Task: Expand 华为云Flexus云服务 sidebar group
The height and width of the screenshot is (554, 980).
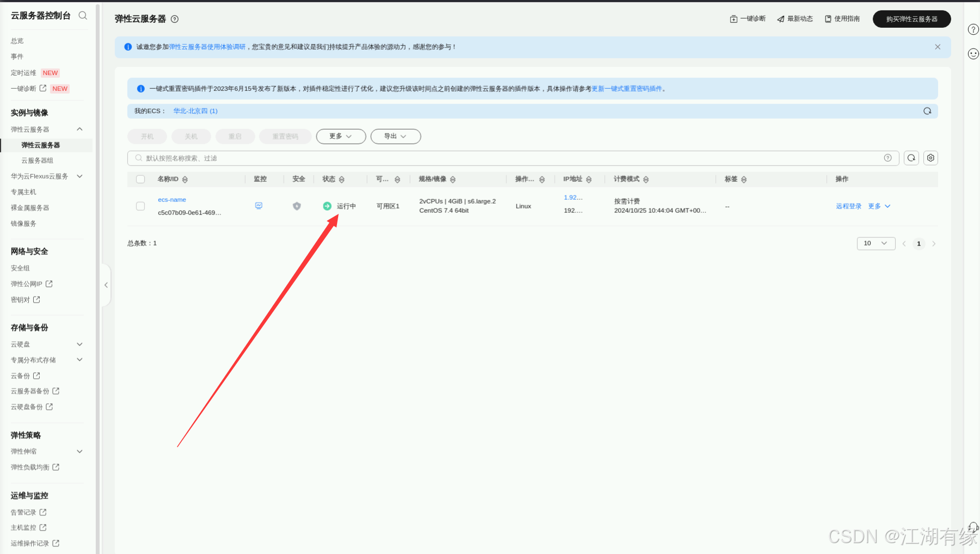Action: [80, 176]
